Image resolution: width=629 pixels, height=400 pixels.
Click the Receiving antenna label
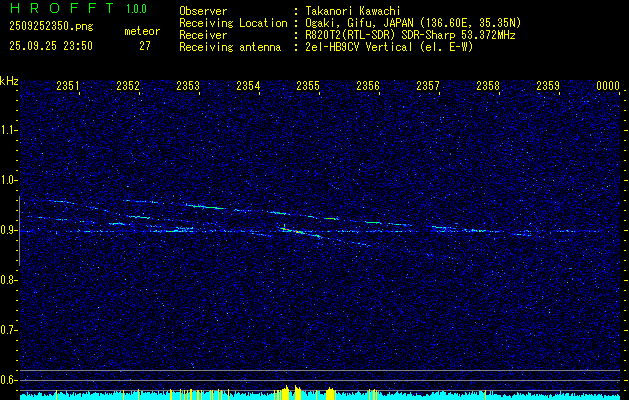point(230,47)
